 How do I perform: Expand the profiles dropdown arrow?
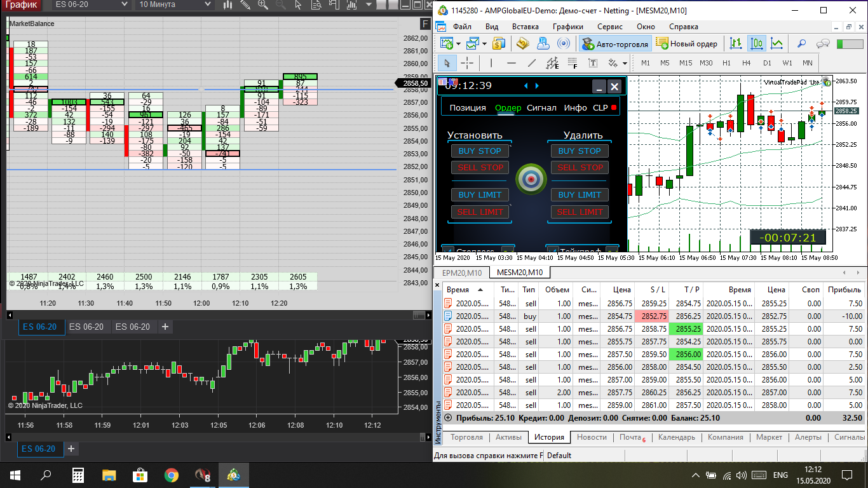click(x=484, y=44)
